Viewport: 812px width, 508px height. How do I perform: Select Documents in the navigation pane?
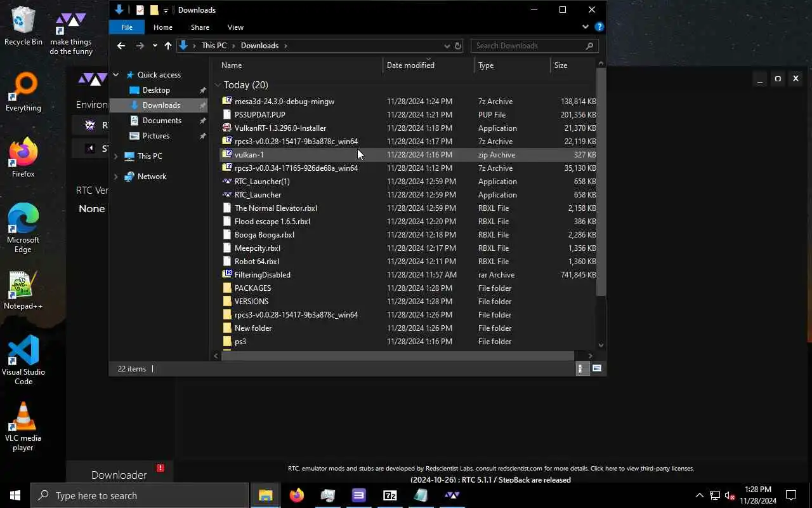(162, 121)
